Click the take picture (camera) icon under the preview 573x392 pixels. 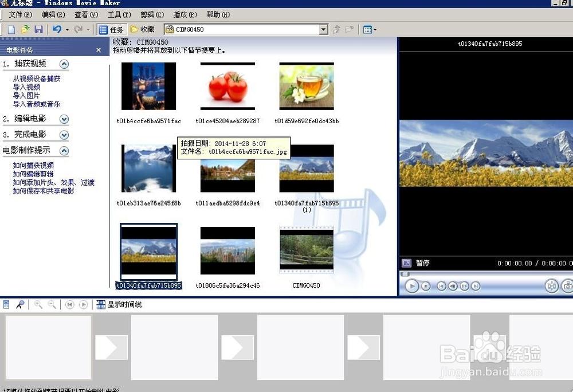(567, 285)
